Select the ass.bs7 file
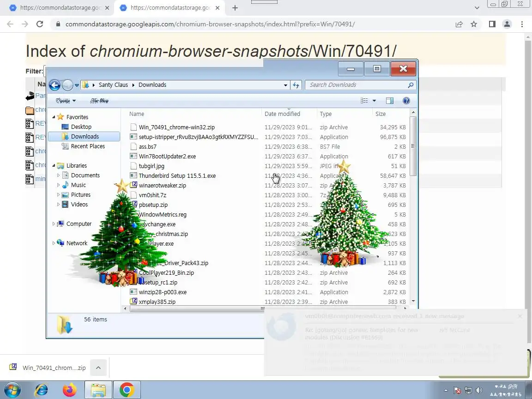The height and width of the screenshot is (399, 532). 148,146
